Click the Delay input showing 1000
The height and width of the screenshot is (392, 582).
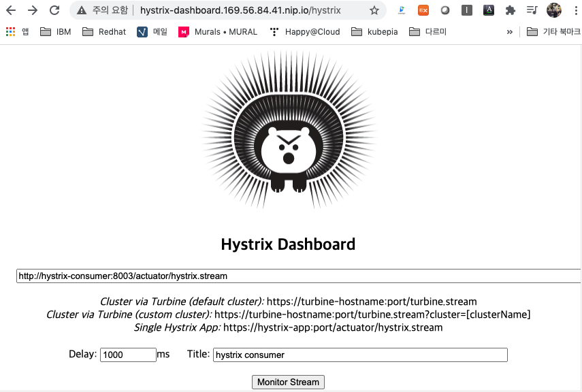[128, 355]
